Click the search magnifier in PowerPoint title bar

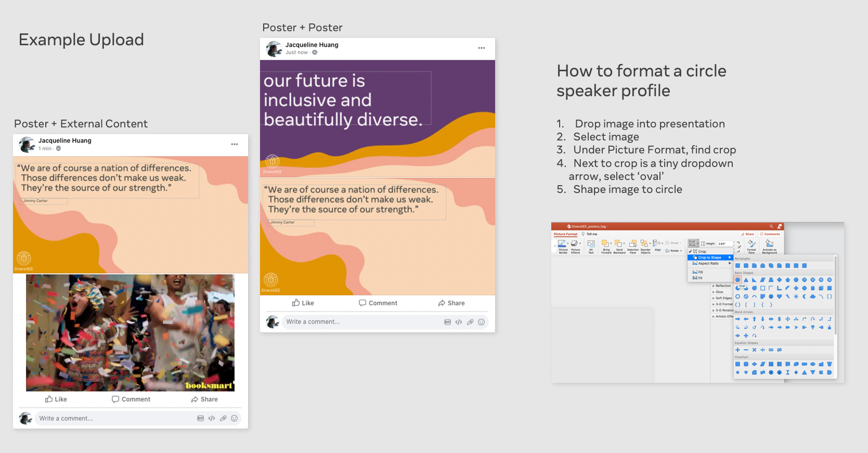771,226
